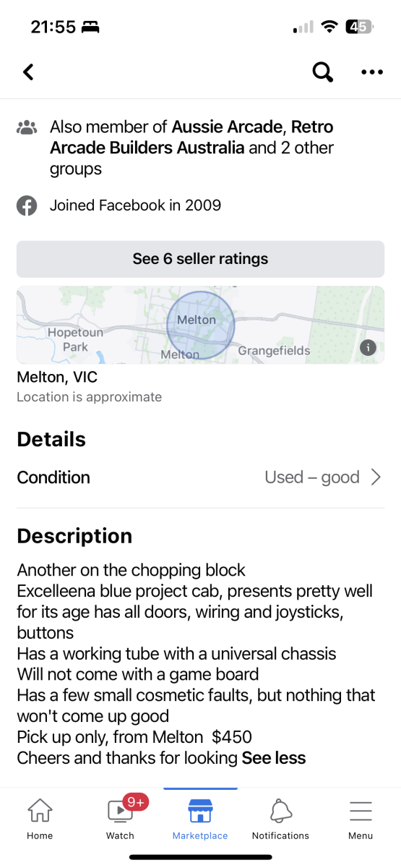Open search with the magnifier icon
Viewport: 401px width, 868px height.
pyautogui.click(x=322, y=72)
